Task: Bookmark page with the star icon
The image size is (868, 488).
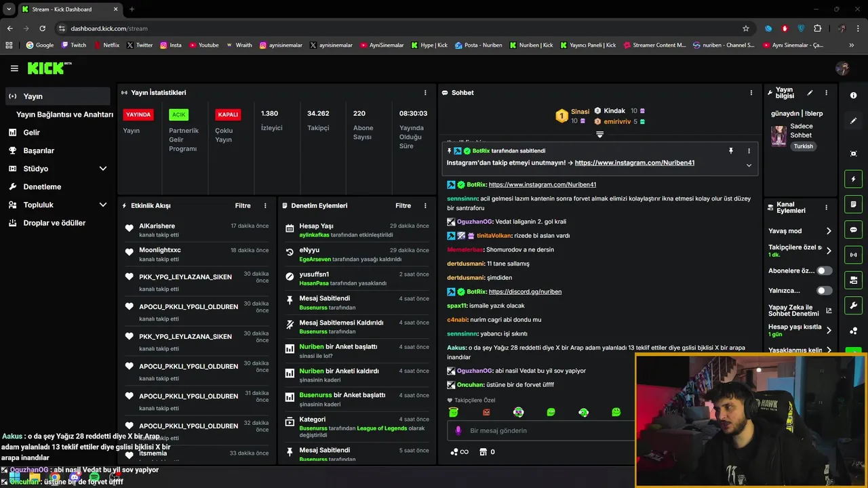Action: [x=746, y=28]
